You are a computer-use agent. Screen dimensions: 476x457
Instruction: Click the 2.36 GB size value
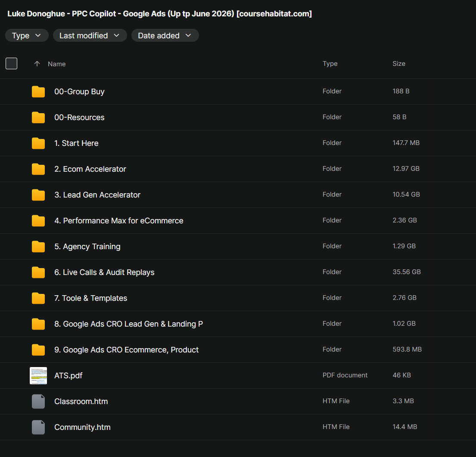point(404,220)
